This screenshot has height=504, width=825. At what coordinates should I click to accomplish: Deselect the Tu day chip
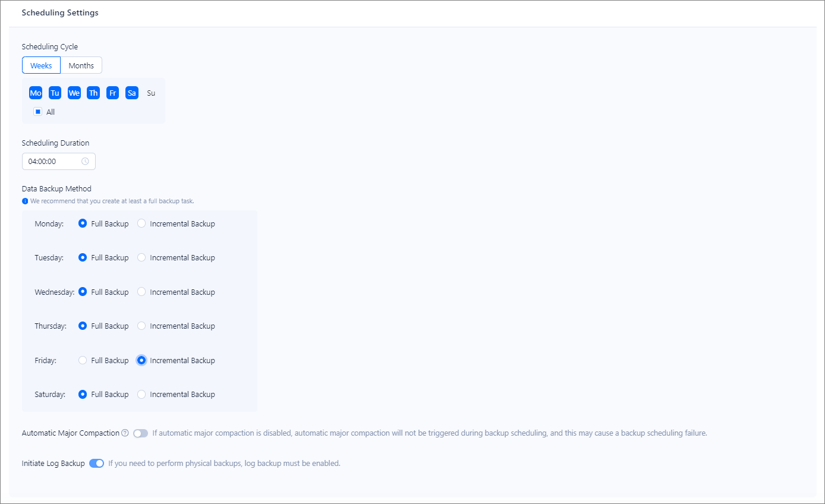(x=55, y=93)
